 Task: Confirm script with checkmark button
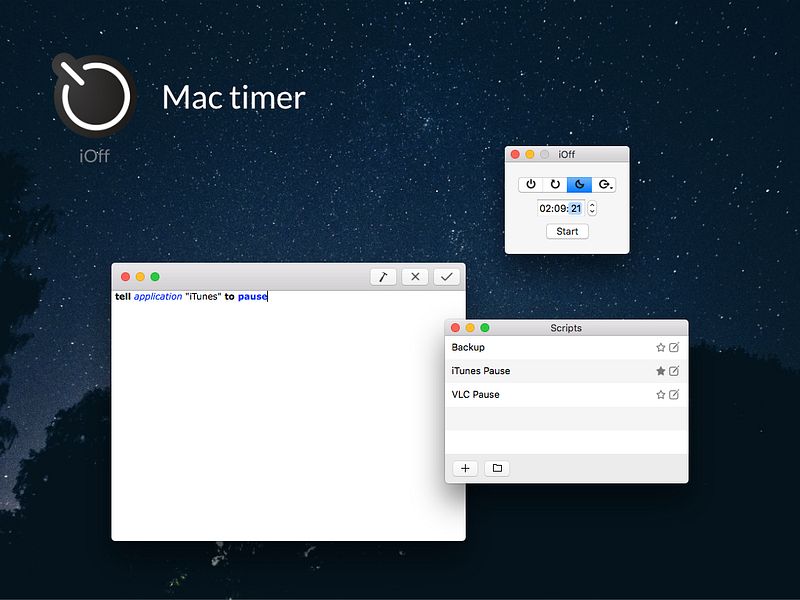447,277
